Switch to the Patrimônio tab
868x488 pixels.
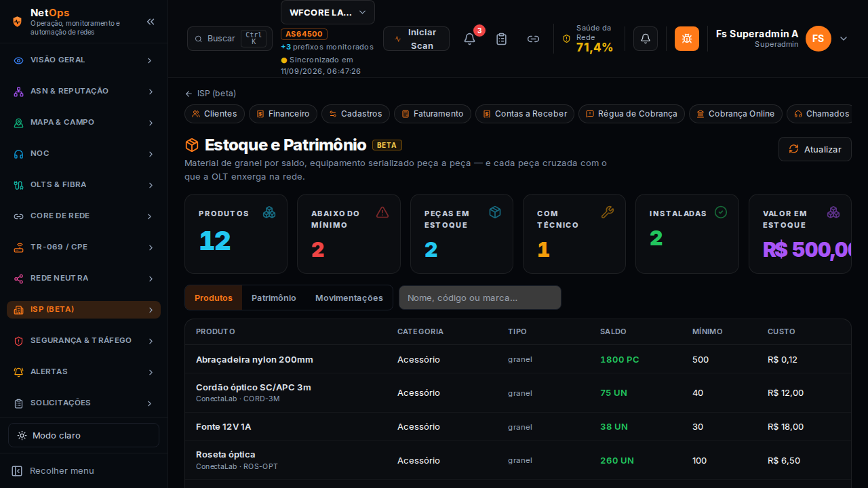[x=274, y=298]
